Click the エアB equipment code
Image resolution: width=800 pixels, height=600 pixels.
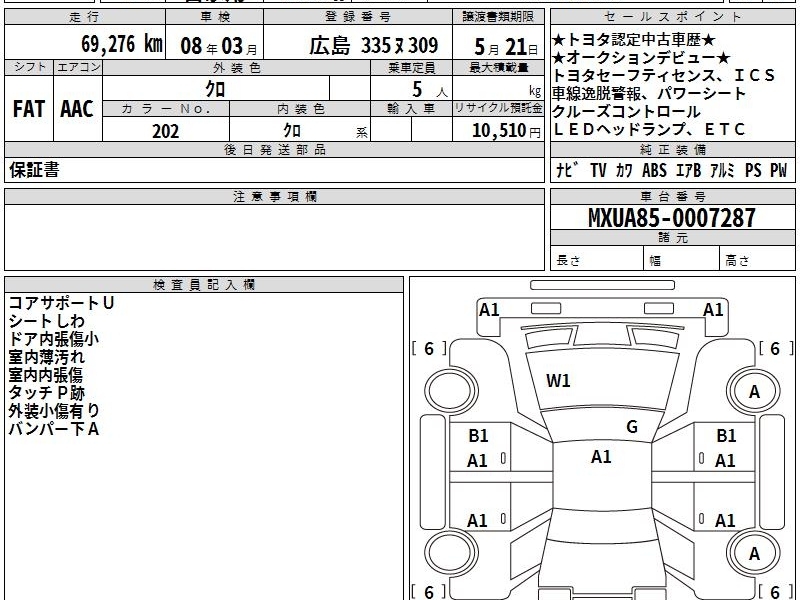[688, 170]
